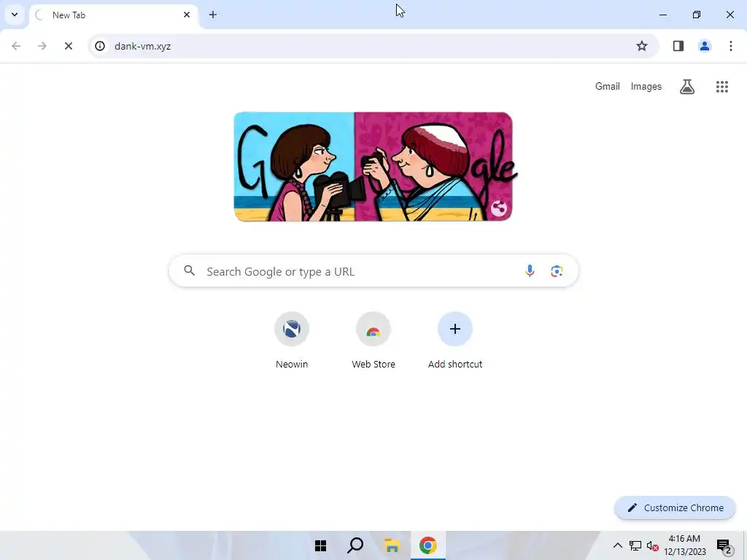
Task: Minimize the Chrome window
Action: pos(662,15)
